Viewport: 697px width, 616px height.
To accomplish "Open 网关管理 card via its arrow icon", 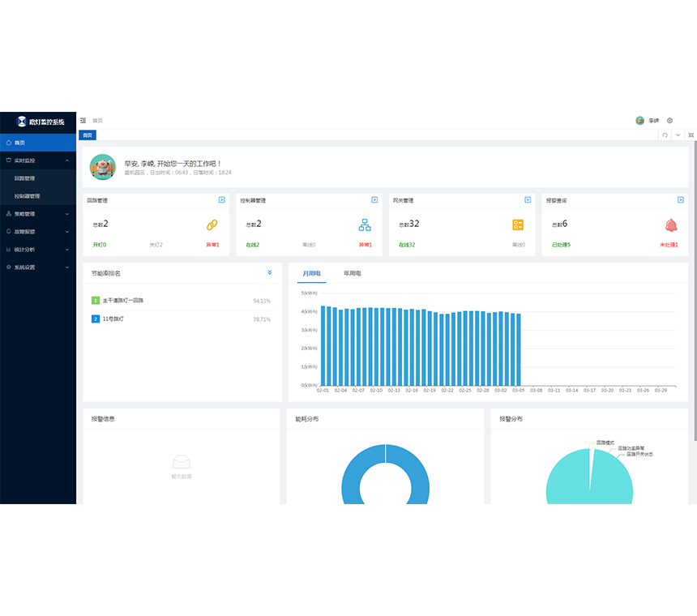I will [528, 199].
